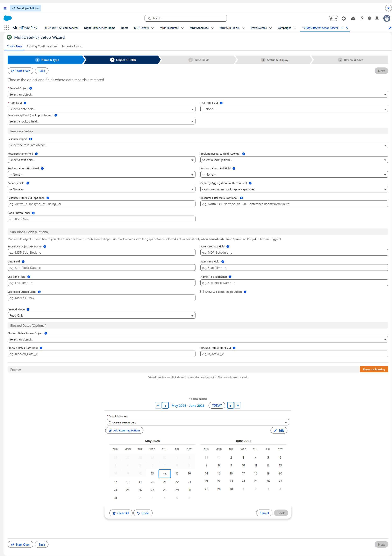Open the hamburger menu beside Developer Edition
Image resolution: width=392 pixels, height=556 pixels.
click(x=5, y=8)
